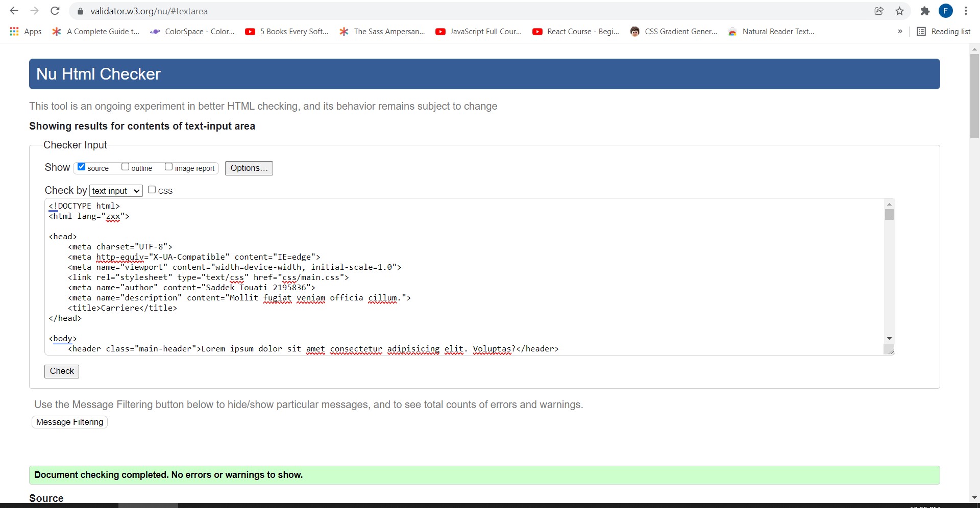Viewport: 980px width, 508px height.
Task: Open the Reading list panel
Action: [944, 32]
